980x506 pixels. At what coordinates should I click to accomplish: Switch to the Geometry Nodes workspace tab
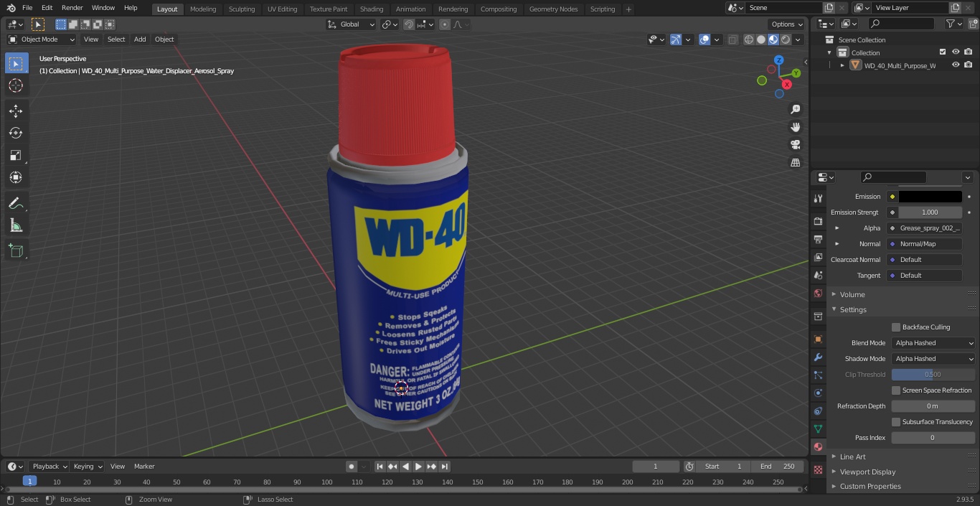553,9
